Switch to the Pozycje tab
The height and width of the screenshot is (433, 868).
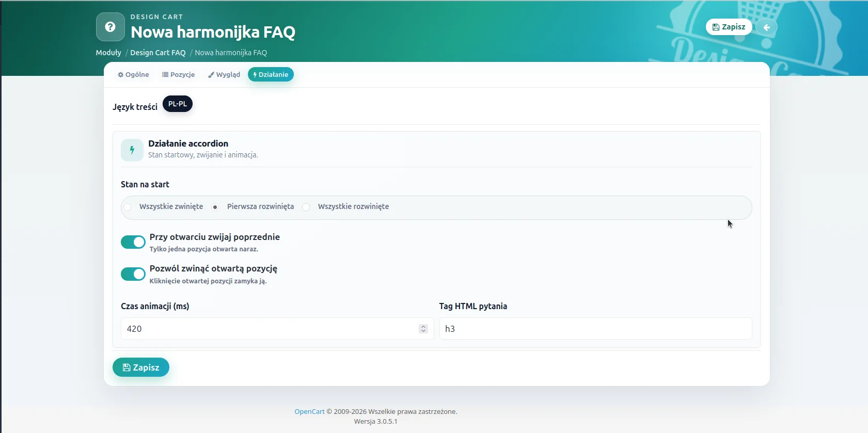[178, 74]
